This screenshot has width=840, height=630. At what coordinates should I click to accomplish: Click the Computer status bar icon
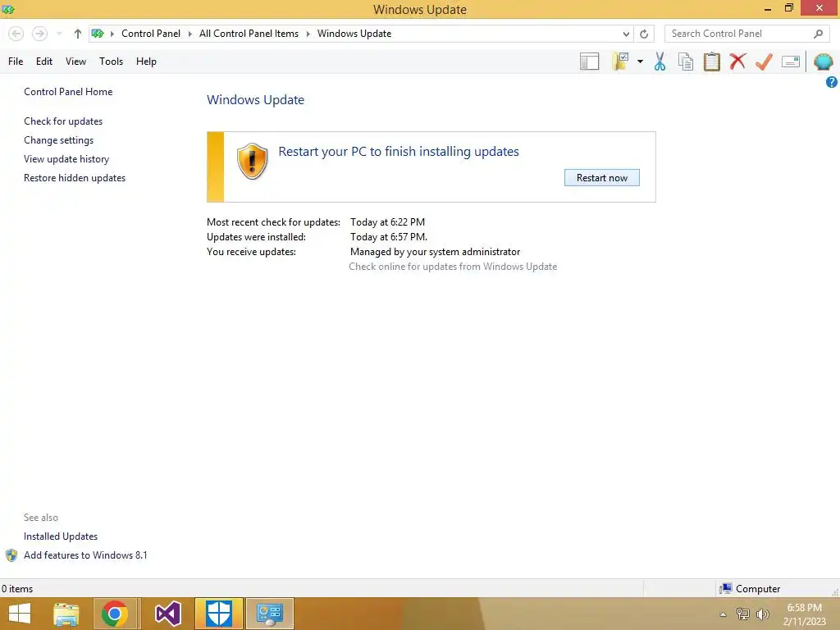pyautogui.click(x=725, y=589)
